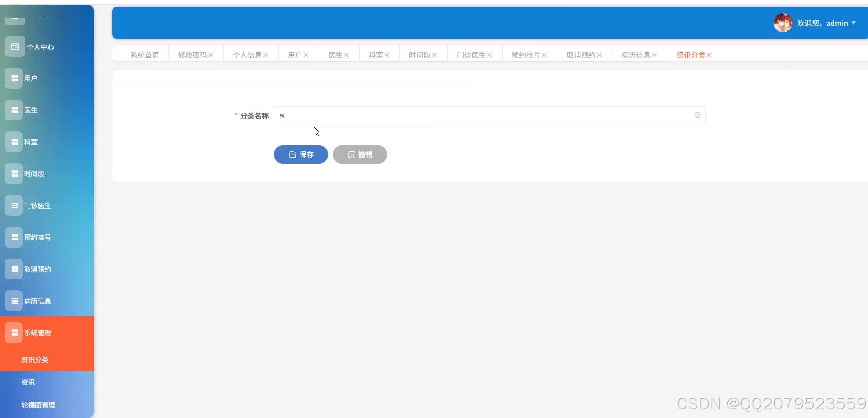
Task: Close the 门诊医生 tab
Action: (489, 55)
